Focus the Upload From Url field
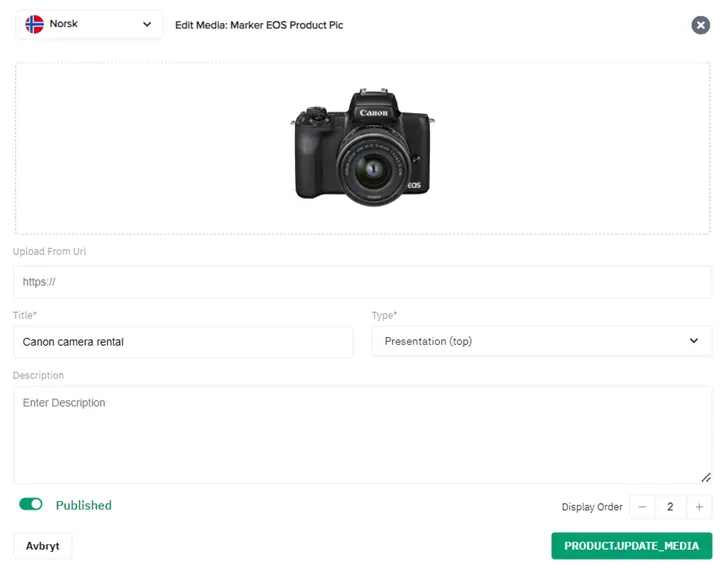Viewport: 724px width, 575px height. coord(362,282)
